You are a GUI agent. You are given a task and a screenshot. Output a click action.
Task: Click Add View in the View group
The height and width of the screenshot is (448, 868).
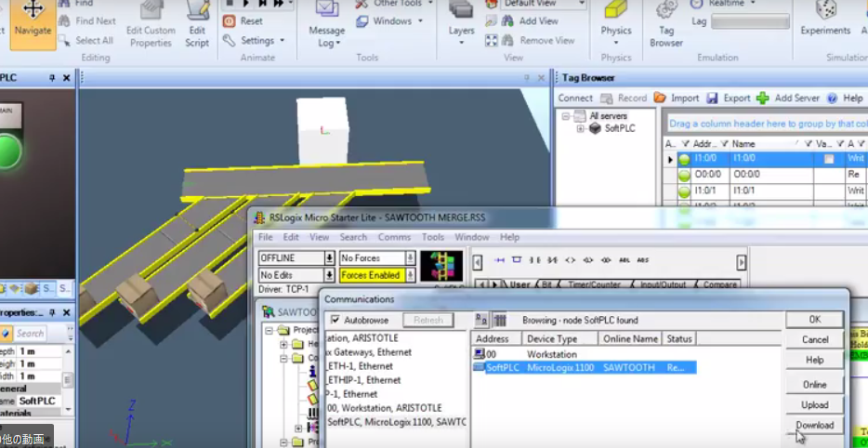click(x=530, y=21)
